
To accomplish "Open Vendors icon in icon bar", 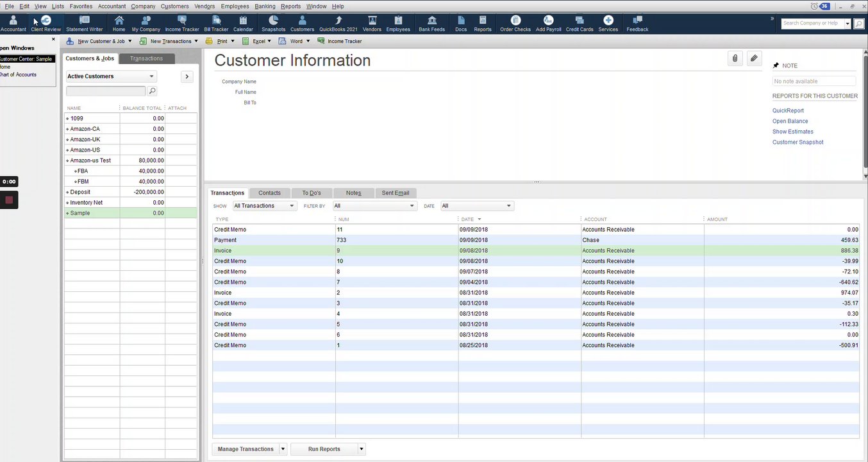I will point(372,24).
